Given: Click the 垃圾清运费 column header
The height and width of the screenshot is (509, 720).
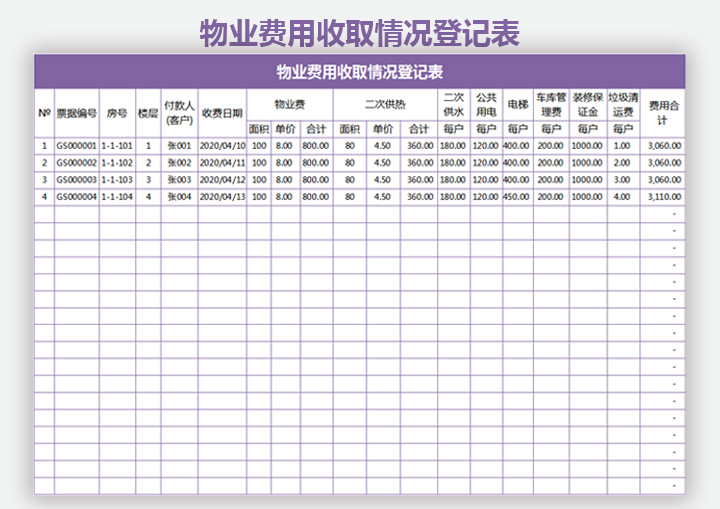Looking at the screenshot, I should pos(623,105).
